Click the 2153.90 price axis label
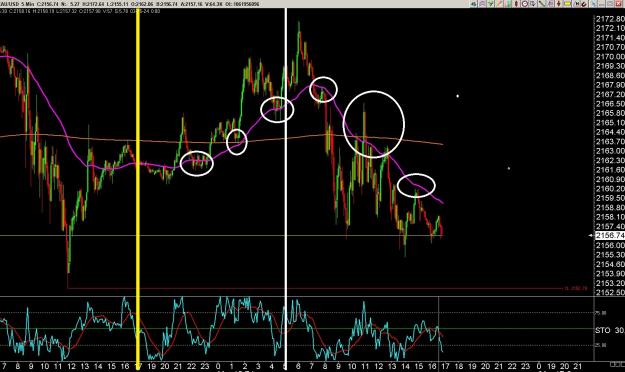The image size is (625, 372). point(610,274)
